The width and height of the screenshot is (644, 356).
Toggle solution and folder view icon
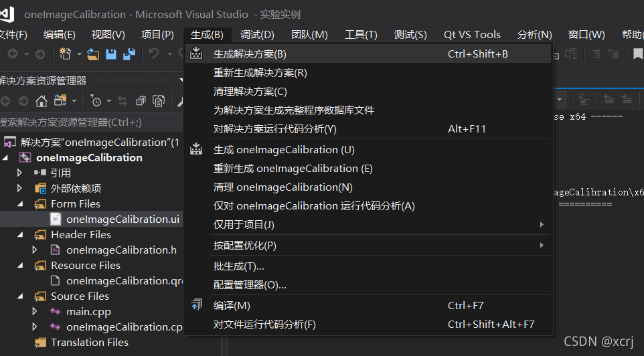[60, 100]
